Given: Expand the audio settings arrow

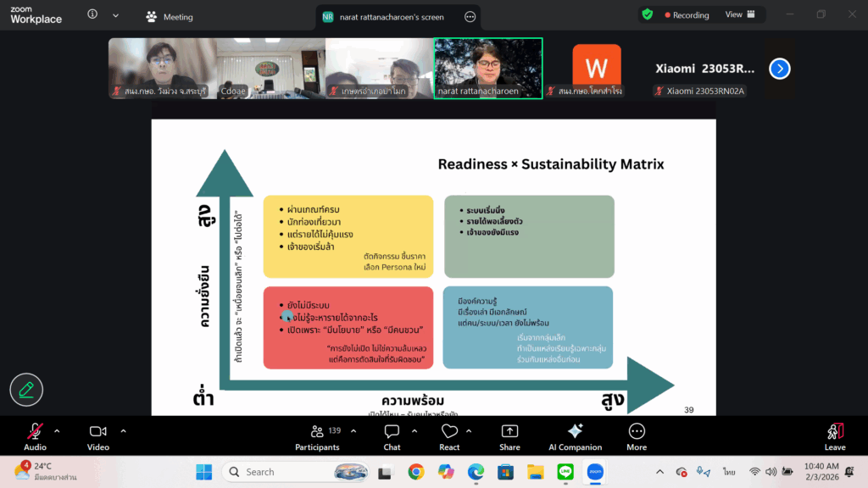Looking at the screenshot, I should 57,430.
